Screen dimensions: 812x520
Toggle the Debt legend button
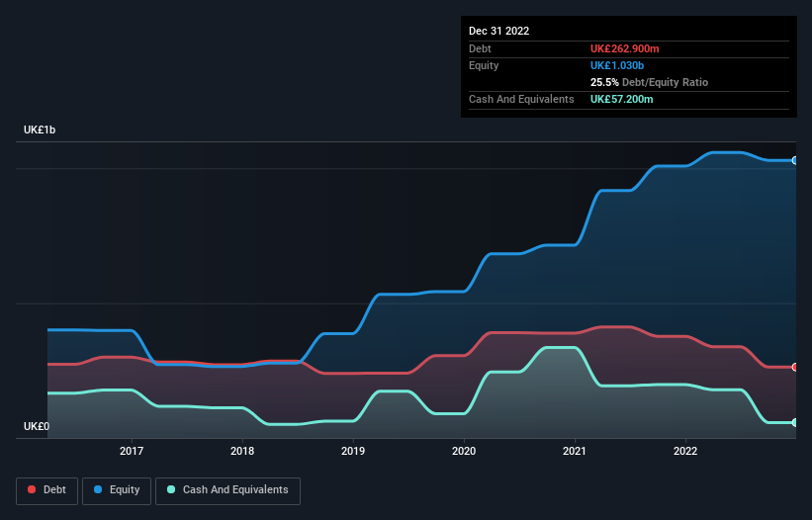(x=46, y=490)
